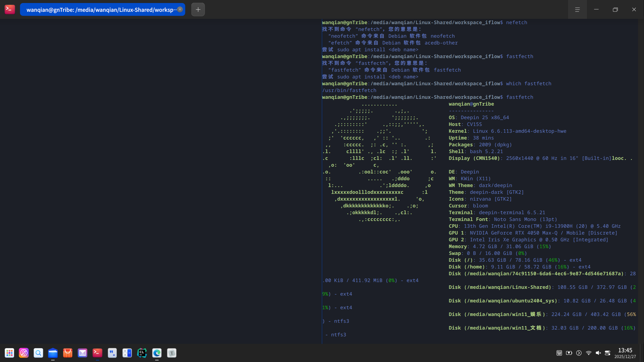Open the orange app store bag icon
Screen dimensions: 644x362
coord(68,353)
